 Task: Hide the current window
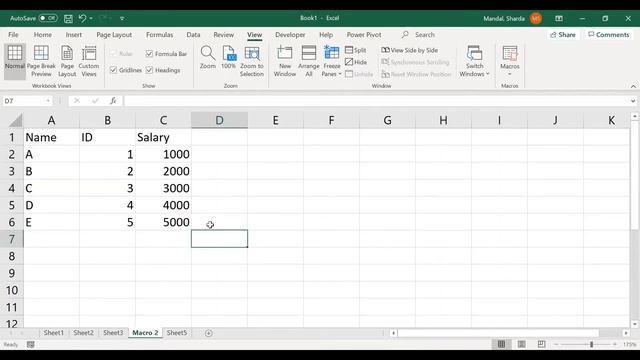(x=356, y=62)
